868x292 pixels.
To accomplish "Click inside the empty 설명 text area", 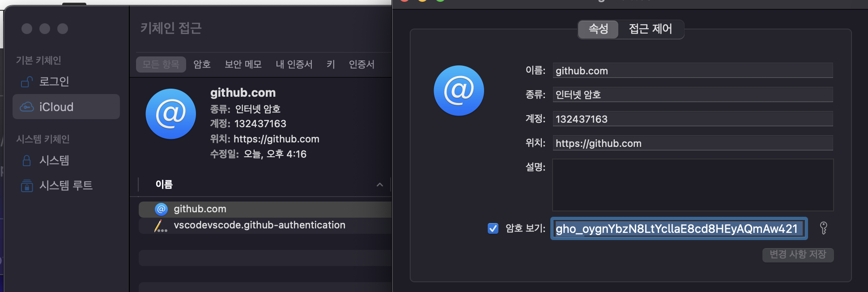I will click(x=693, y=185).
